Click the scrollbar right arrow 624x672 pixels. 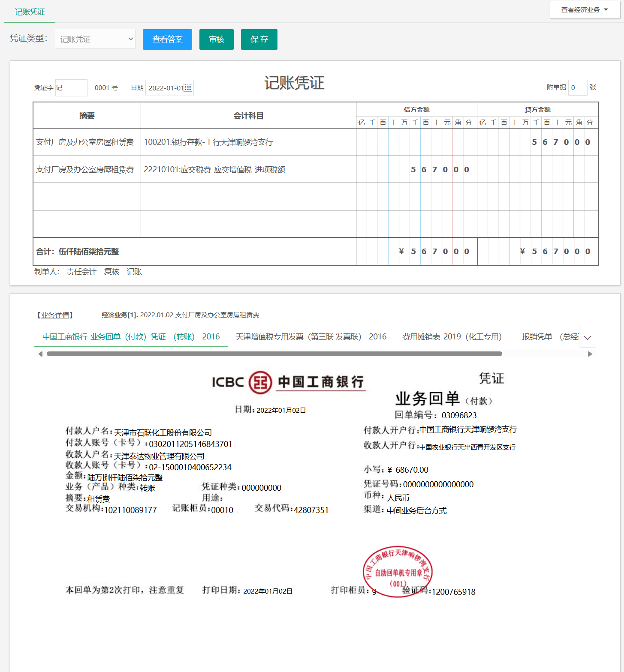[590, 354]
